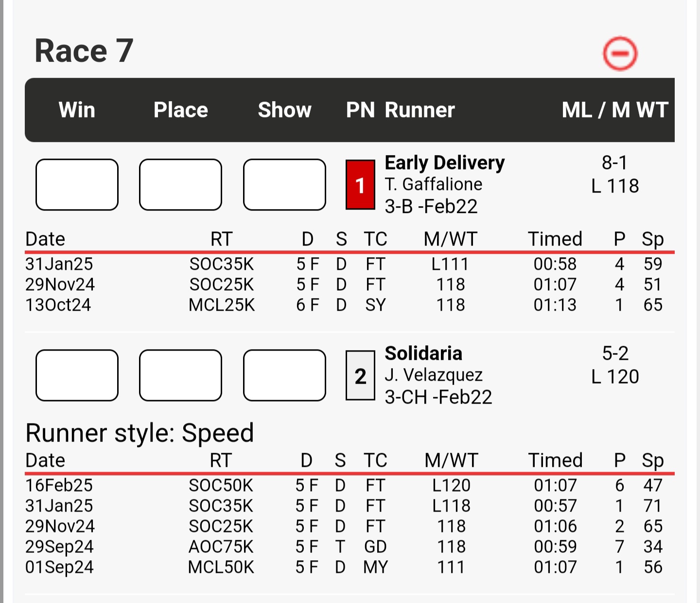Image resolution: width=700 pixels, height=603 pixels.
Task: Click the MY track condition cell
Action: [375, 567]
